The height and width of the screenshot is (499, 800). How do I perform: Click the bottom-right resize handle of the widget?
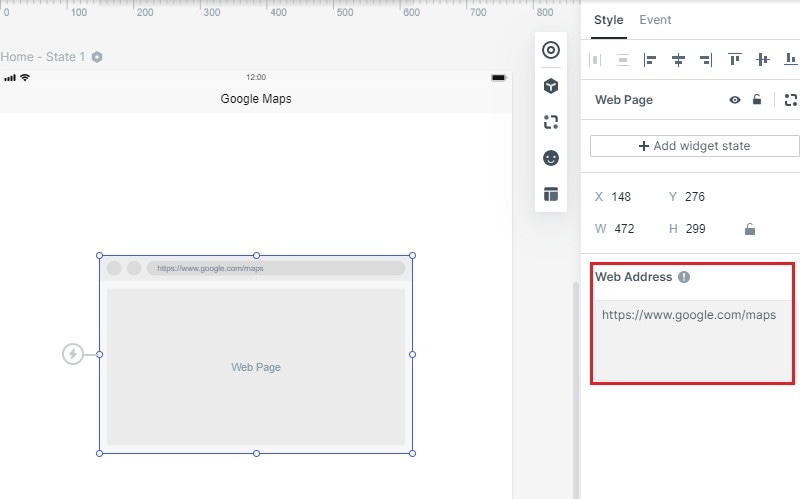[412, 453]
